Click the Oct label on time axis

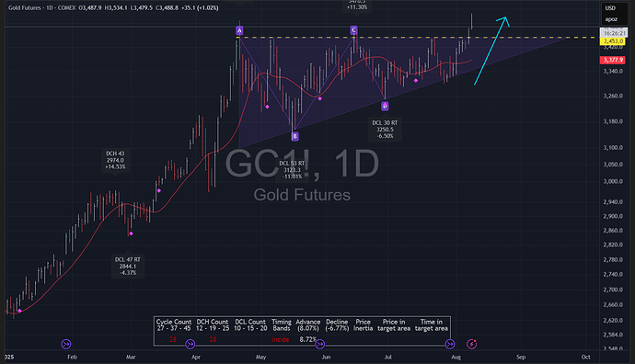tap(585, 357)
